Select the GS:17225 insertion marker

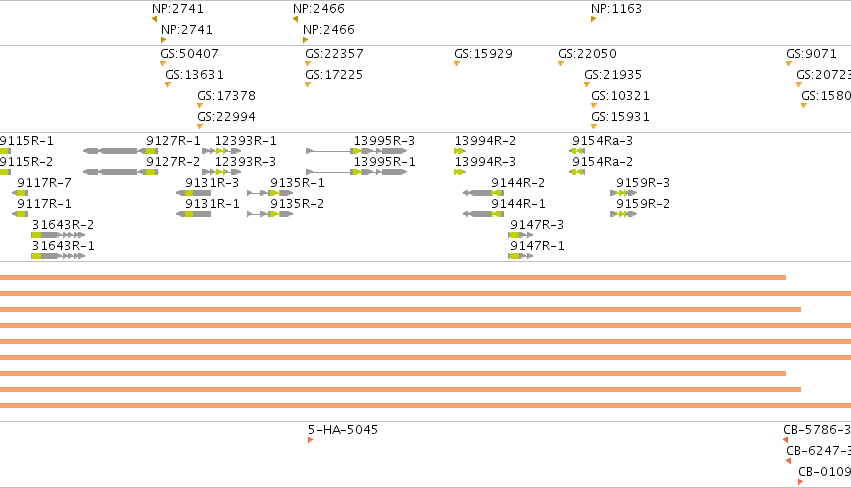point(308,85)
